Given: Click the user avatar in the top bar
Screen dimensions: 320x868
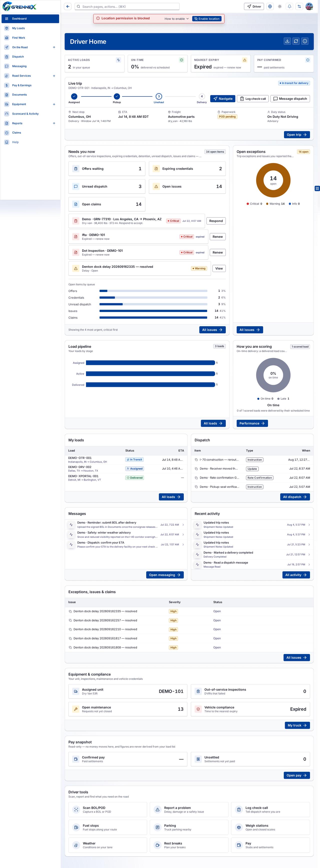Looking at the screenshot, I should [309, 6].
